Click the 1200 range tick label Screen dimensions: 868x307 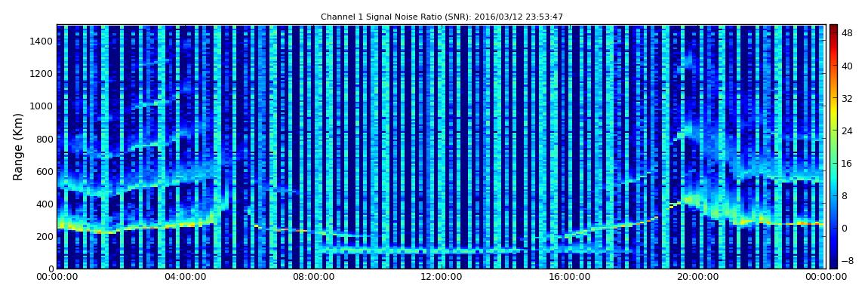coord(42,74)
